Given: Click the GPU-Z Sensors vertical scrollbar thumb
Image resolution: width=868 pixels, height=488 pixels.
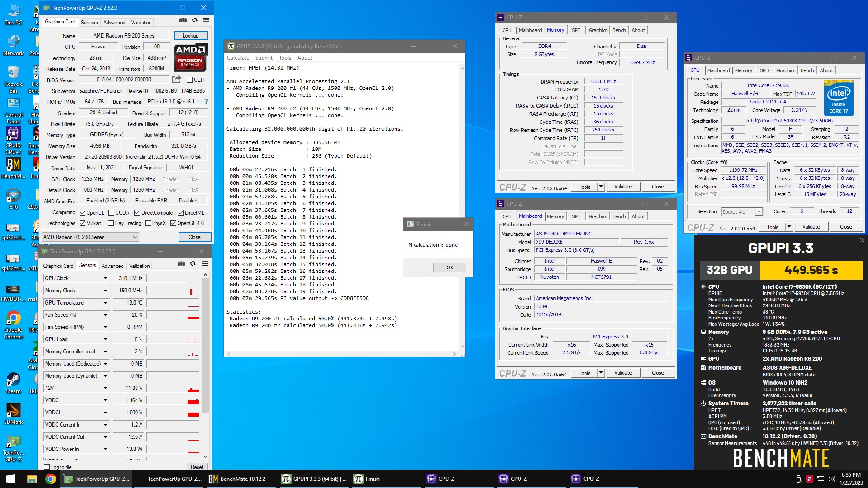Looking at the screenshot, I should click(x=205, y=346).
